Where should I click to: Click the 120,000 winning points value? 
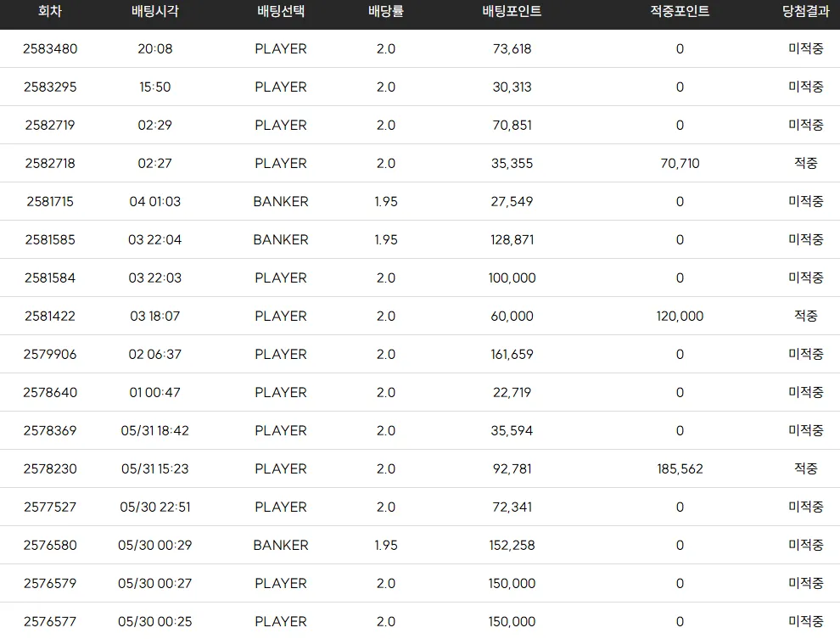coord(680,316)
